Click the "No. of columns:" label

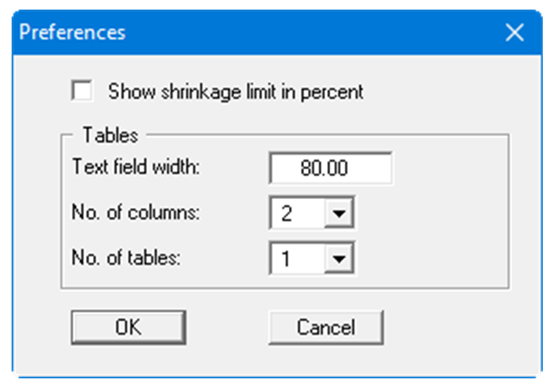136,213
